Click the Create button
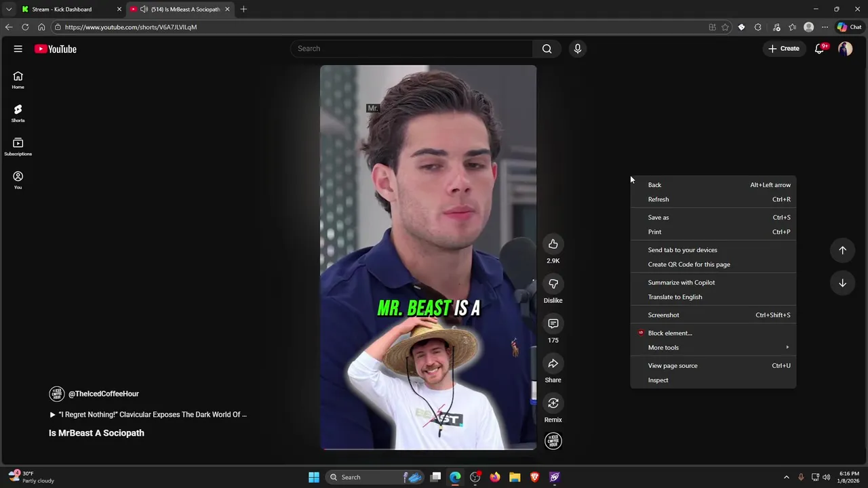Screen dimensions: 868x488 coord(783,49)
